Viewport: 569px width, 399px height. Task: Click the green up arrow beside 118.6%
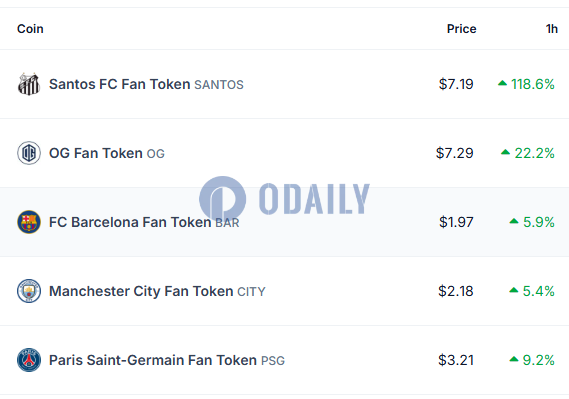(x=502, y=83)
